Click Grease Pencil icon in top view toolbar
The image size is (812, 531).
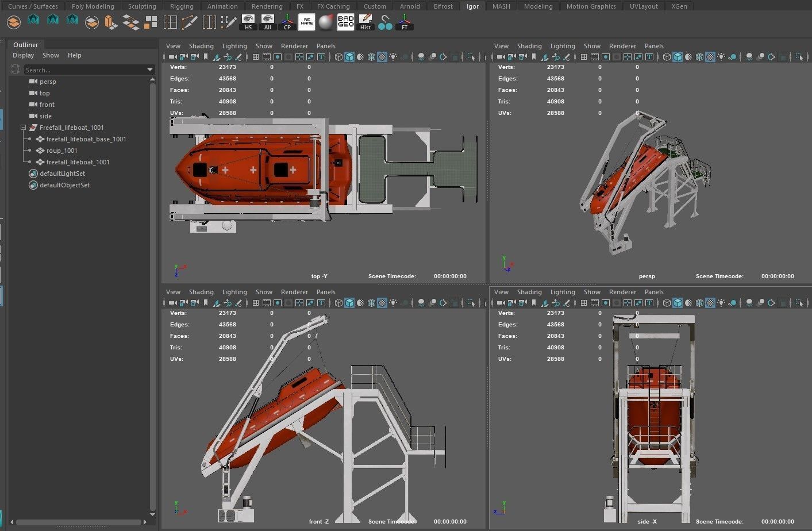tap(239, 57)
